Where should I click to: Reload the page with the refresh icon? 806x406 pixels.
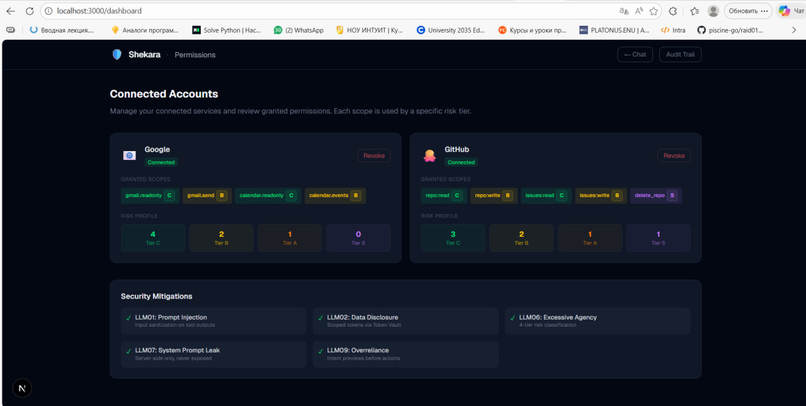[29, 11]
